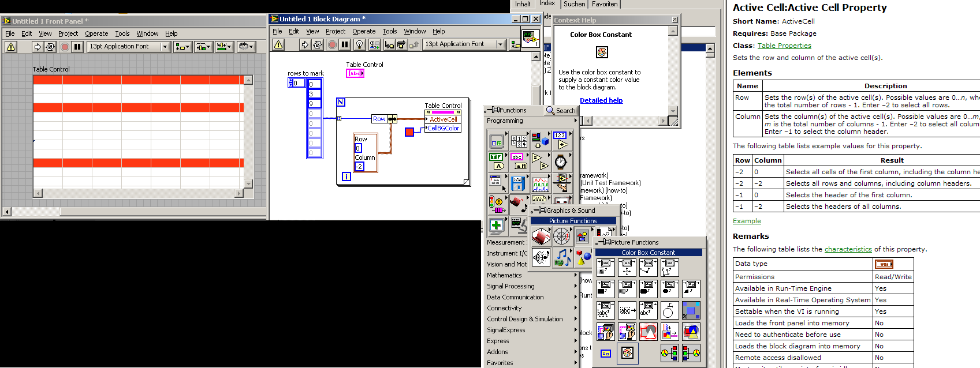The image size is (980, 368).
Task: Toggle Pause in Block Diagram toolbar
Action: tap(345, 44)
